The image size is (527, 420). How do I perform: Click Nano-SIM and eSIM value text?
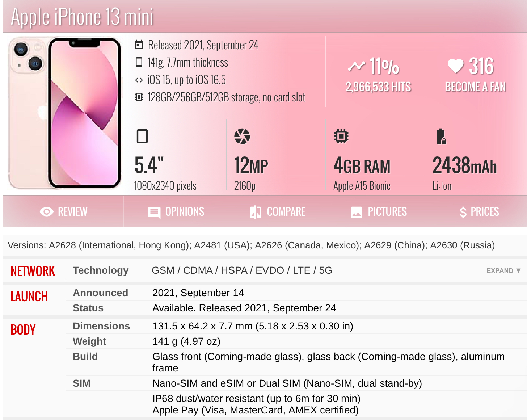pos(287,383)
